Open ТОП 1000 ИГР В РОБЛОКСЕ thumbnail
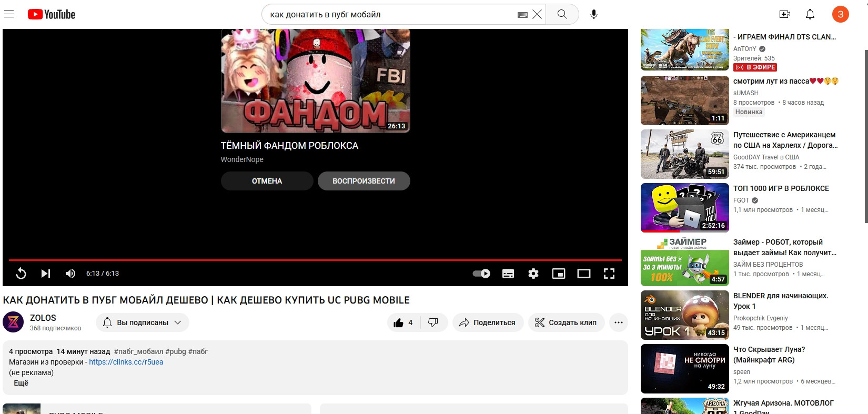Viewport: 868px width, 414px height. point(685,208)
